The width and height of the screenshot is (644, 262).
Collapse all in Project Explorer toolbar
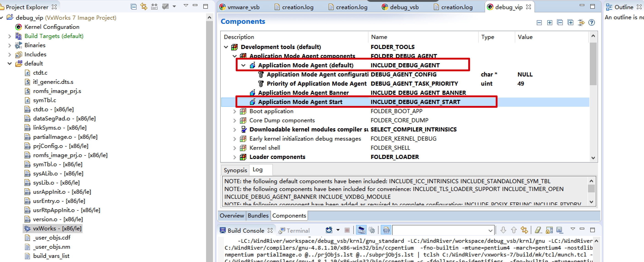[x=134, y=7]
